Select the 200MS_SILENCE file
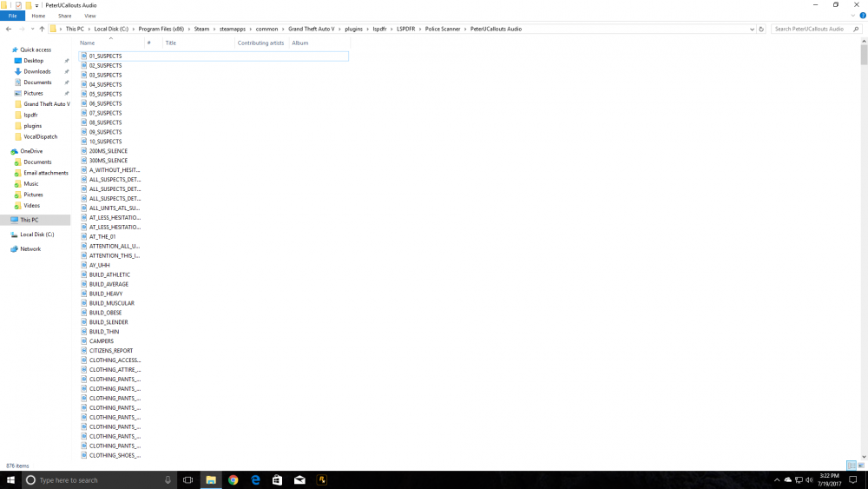This screenshot has height=489, width=868. tap(108, 151)
